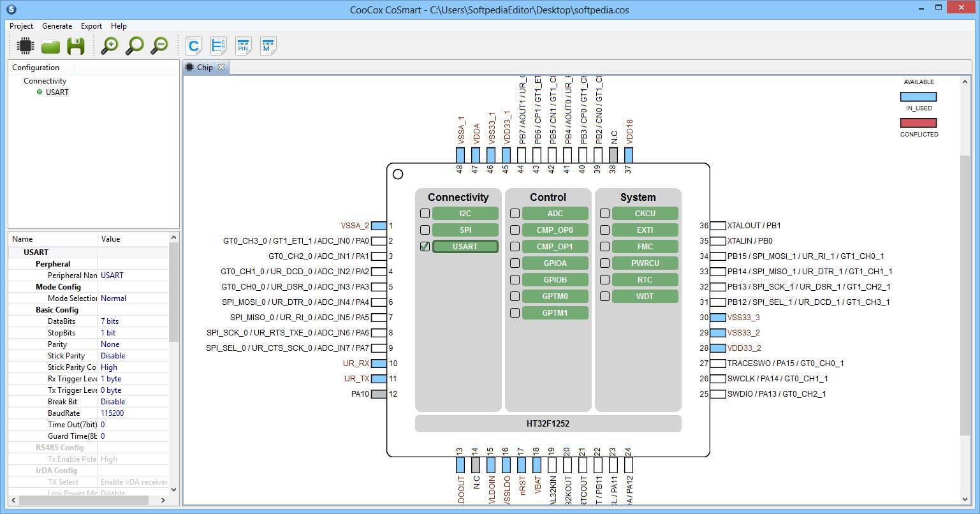Click the C/H files document icon

pos(219,46)
